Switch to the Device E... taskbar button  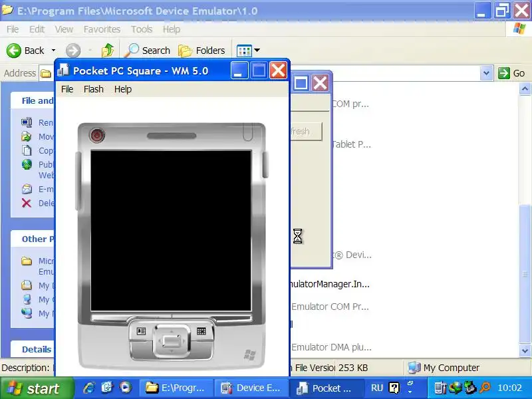251,388
